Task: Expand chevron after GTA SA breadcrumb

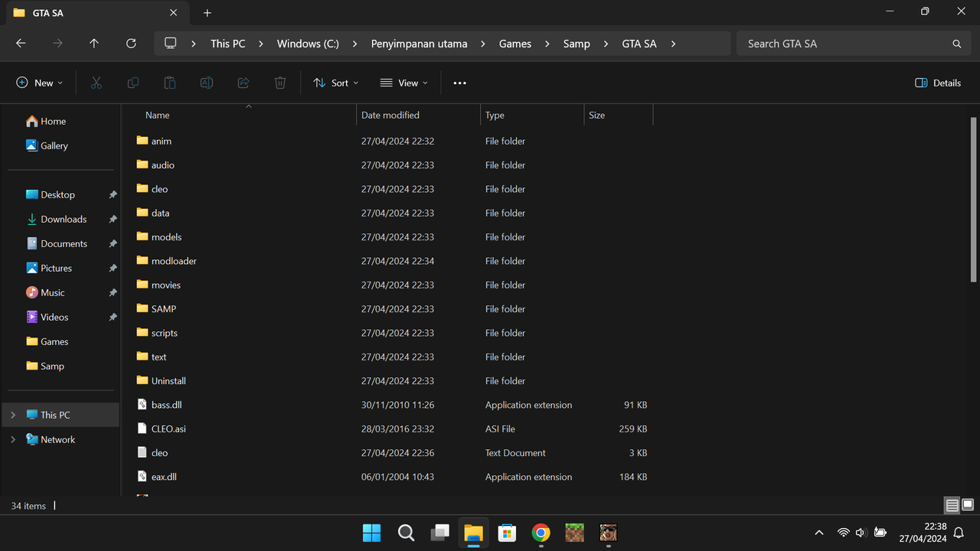Action: point(673,44)
